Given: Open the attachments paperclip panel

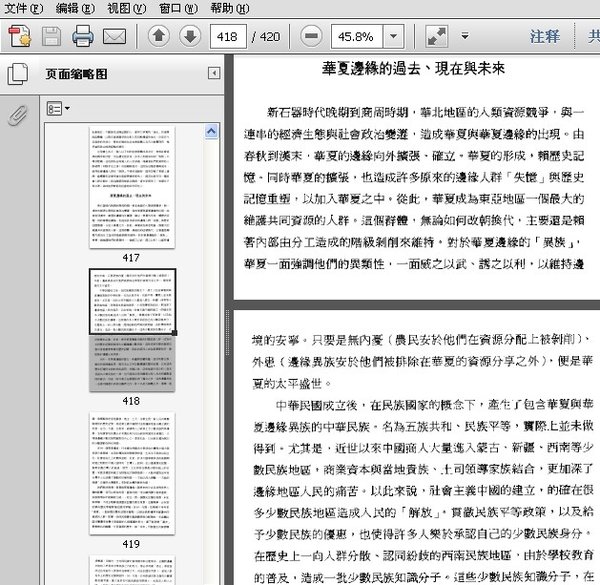Looking at the screenshot, I should pyautogui.click(x=18, y=115).
